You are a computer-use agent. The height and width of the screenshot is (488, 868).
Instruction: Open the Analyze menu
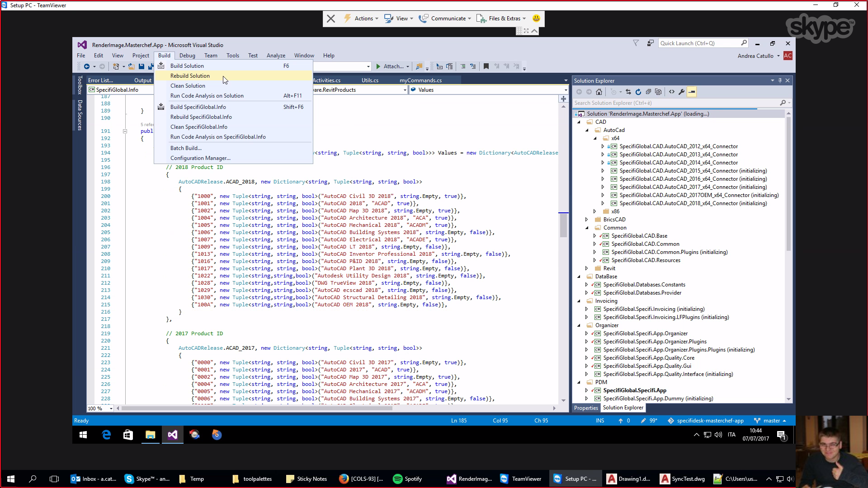click(276, 56)
